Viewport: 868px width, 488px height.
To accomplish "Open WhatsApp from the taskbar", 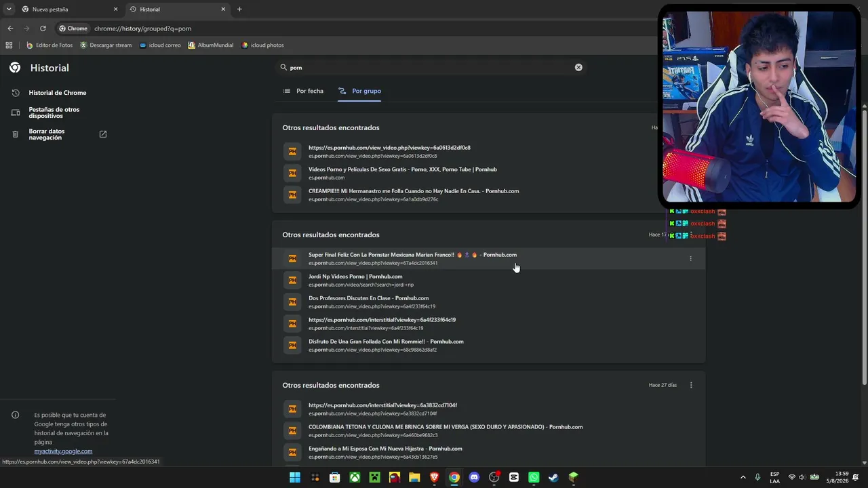I will (x=534, y=477).
